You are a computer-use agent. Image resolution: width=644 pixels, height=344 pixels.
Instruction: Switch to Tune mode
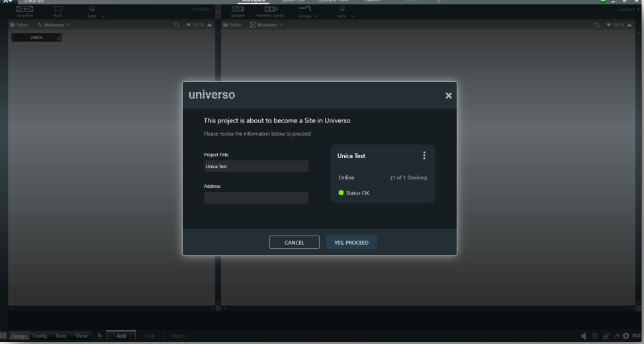[61, 336]
